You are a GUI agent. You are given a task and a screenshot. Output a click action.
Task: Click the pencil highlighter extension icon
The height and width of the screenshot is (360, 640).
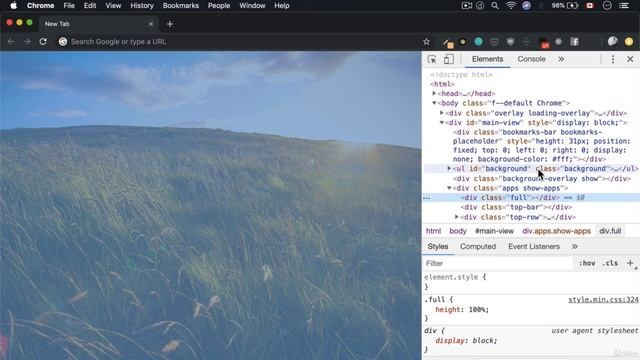[x=448, y=42]
